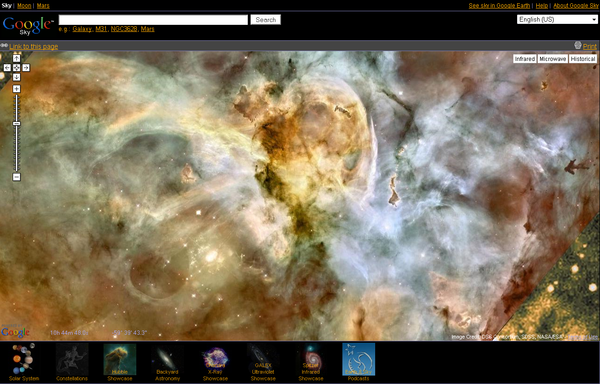The image size is (600, 384).
Task: Pan the sky view left arrow
Action: (x=7, y=68)
